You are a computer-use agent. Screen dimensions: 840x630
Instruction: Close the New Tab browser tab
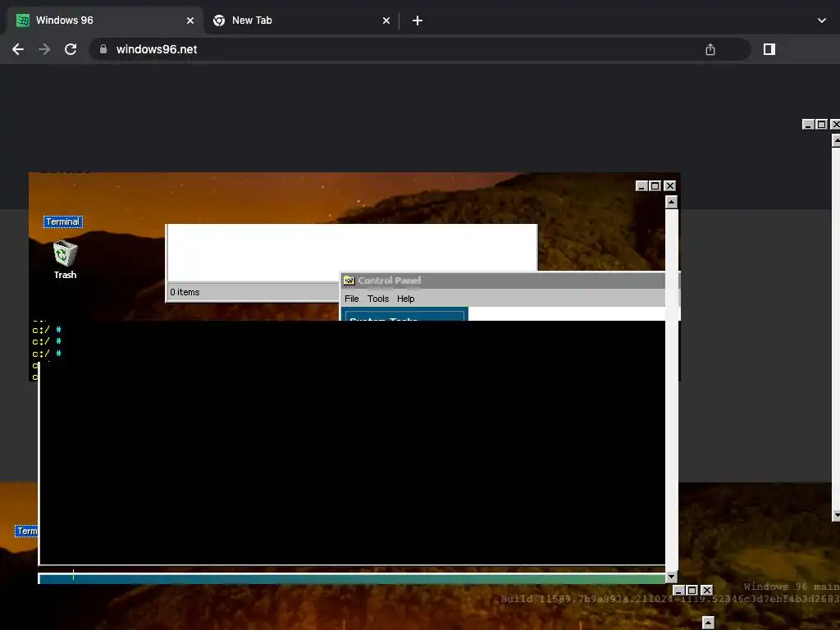(386, 21)
